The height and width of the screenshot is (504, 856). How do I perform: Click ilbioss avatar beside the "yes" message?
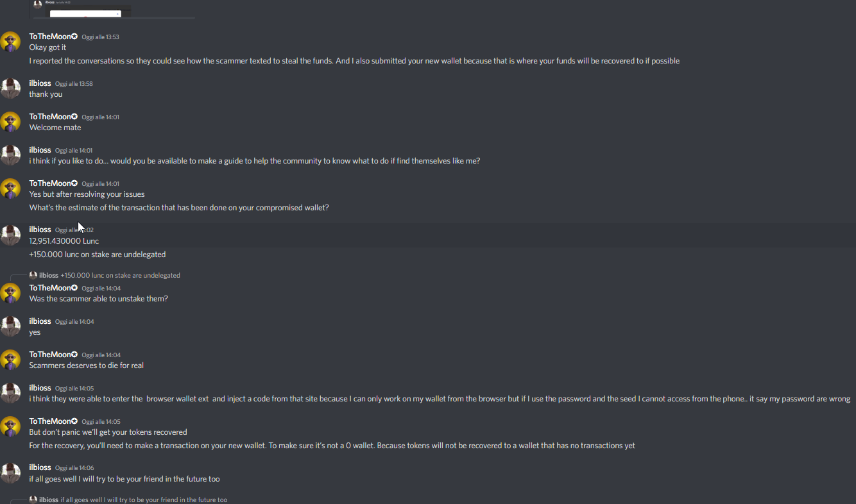tap(10, 326)
